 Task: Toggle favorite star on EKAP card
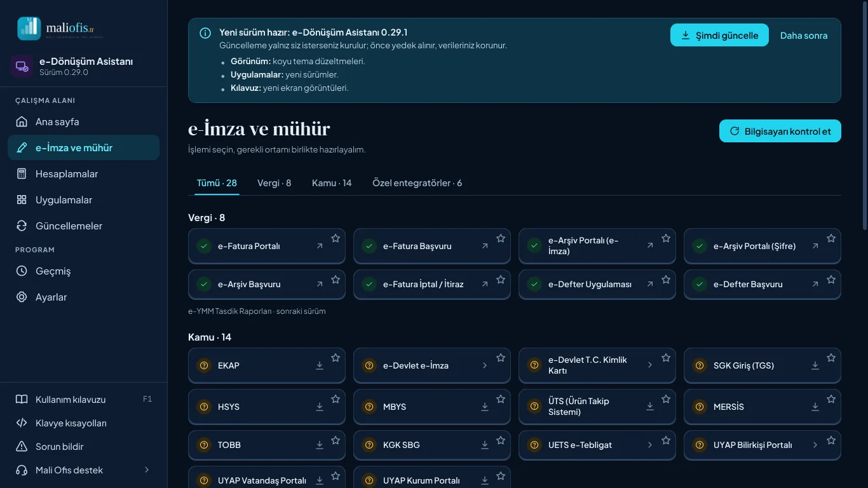click(x=336, y=358)
